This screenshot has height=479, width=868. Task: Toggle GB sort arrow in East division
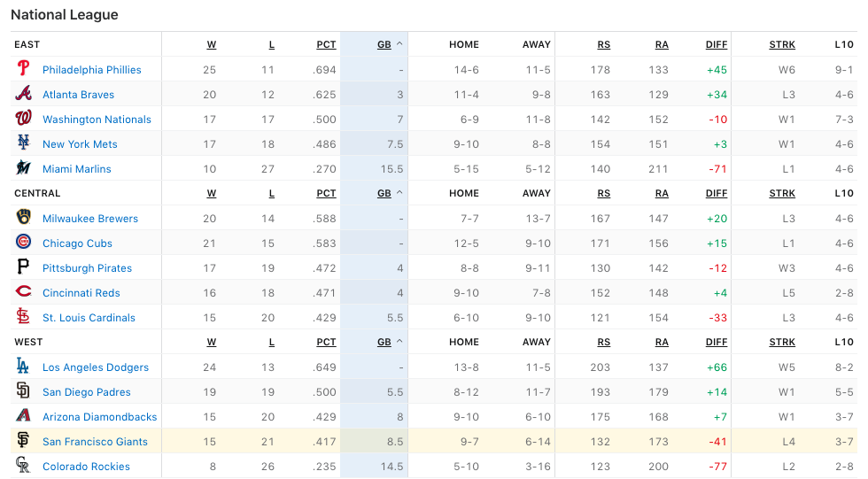(399, 44)
